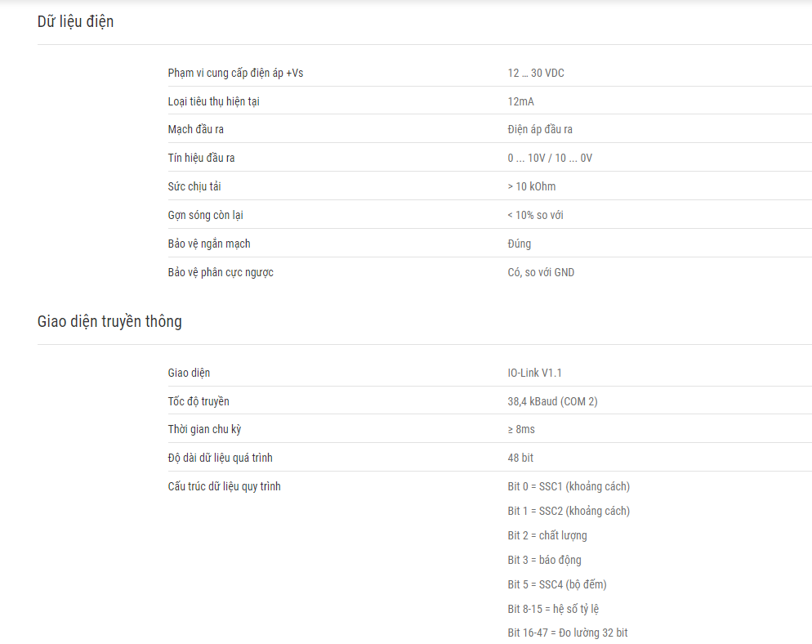
Task: Click the 'Dữ liệu điện' section heading
Action: click(x=76, y=22)
